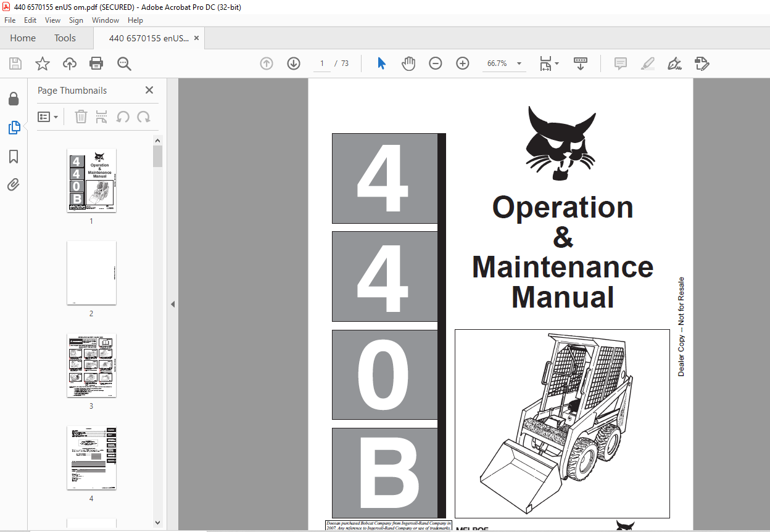The height and width of the screenshot is (532, 770).
Task: Rotate pages clockwise in thumbnails panel
Action: 144,117
